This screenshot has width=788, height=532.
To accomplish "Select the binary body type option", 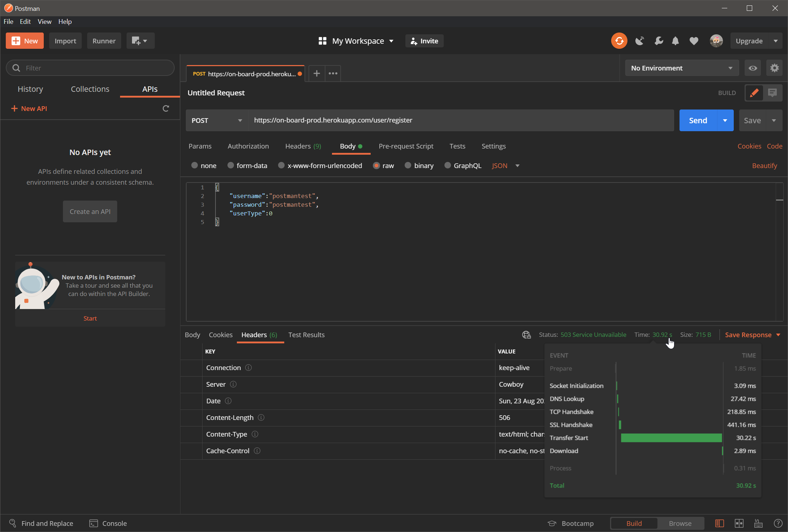I will [x=408, y=166].
